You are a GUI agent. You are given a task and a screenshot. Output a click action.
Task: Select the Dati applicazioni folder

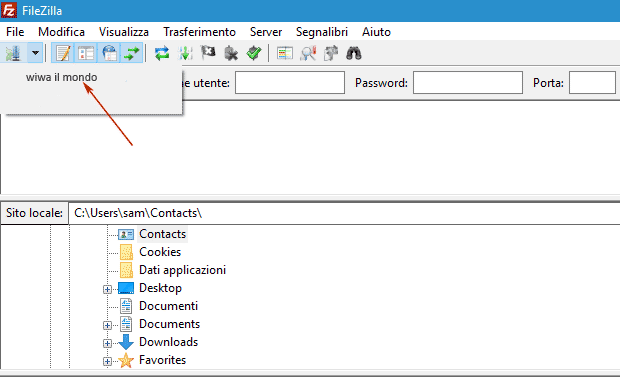pyautogui.click(x=182, y=270)
